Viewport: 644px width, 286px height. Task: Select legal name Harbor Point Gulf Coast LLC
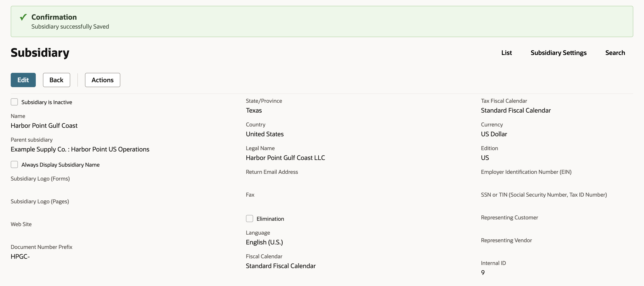coord(286,158)
